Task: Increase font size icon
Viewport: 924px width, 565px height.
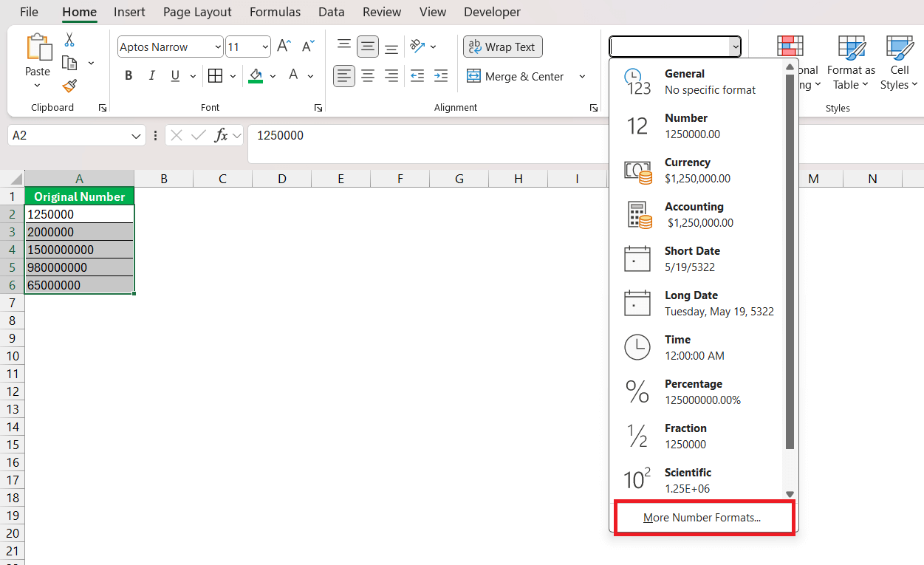Action: 284,47
